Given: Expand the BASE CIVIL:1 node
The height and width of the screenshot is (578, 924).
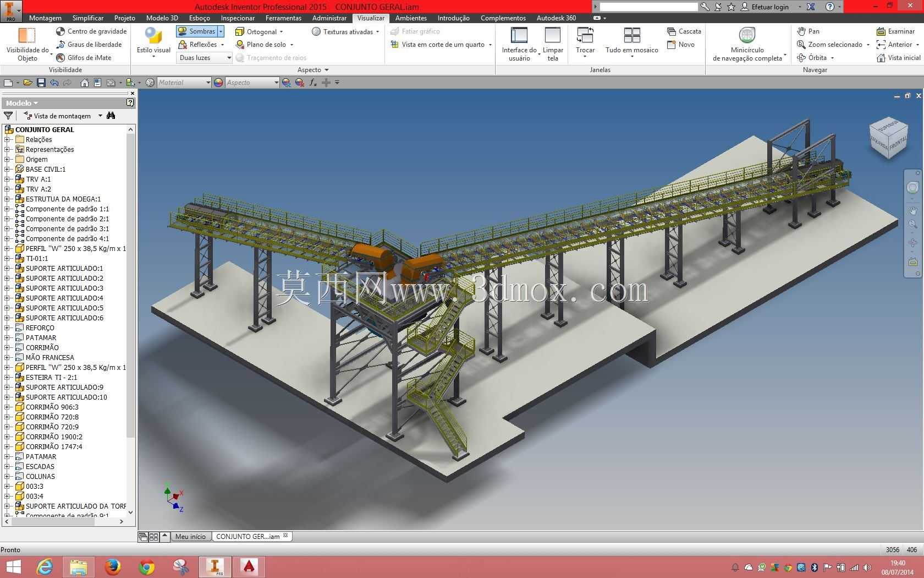Looking at the screenshot, I should tap(7, 170).
